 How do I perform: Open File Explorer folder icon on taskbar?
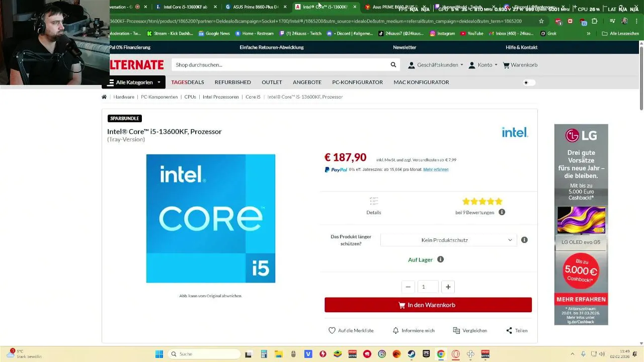(x=278, y=354)
